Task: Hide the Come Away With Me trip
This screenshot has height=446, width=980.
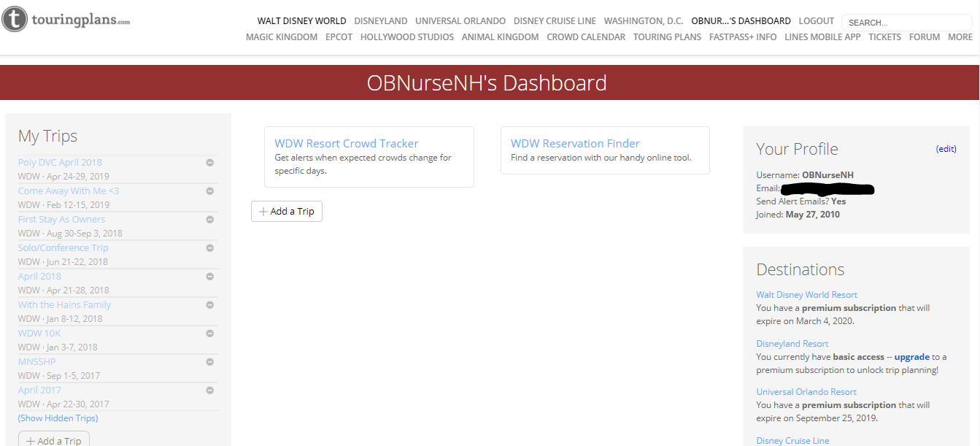Action: pyautogui.click(x=209, y=191)
